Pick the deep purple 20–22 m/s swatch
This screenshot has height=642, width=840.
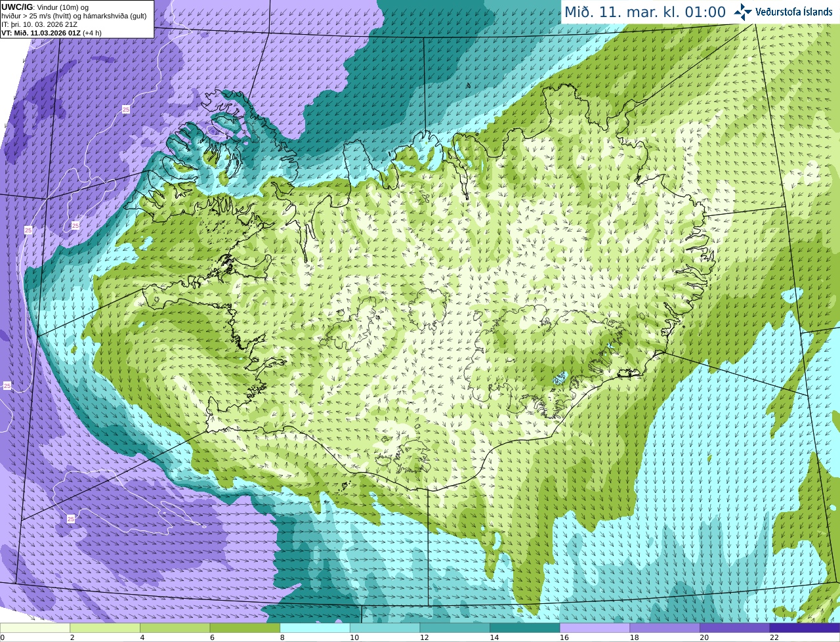[735, 628]
